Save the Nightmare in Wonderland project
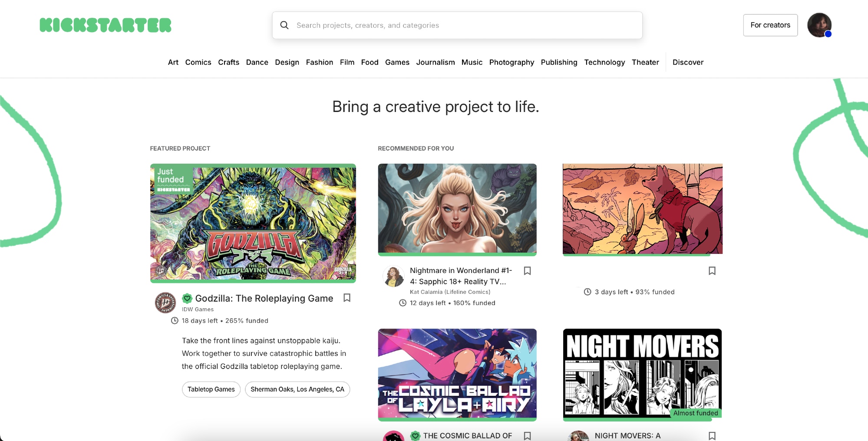Screen dimensions: 868x441 click(527, 271)
